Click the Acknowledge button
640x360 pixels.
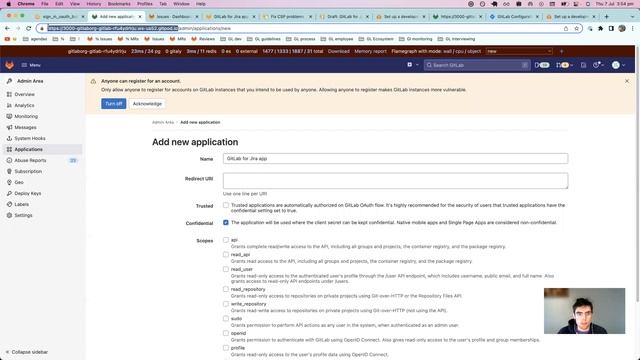(x=147, y=104)
